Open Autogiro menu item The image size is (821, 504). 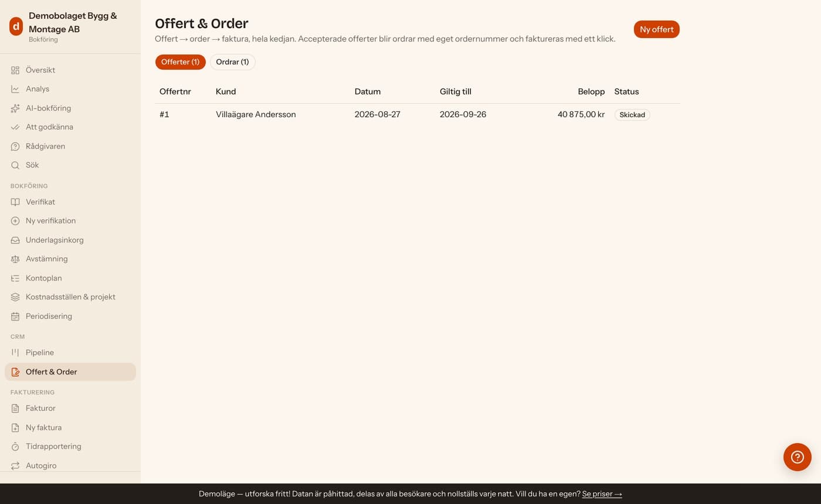(70, 466)
